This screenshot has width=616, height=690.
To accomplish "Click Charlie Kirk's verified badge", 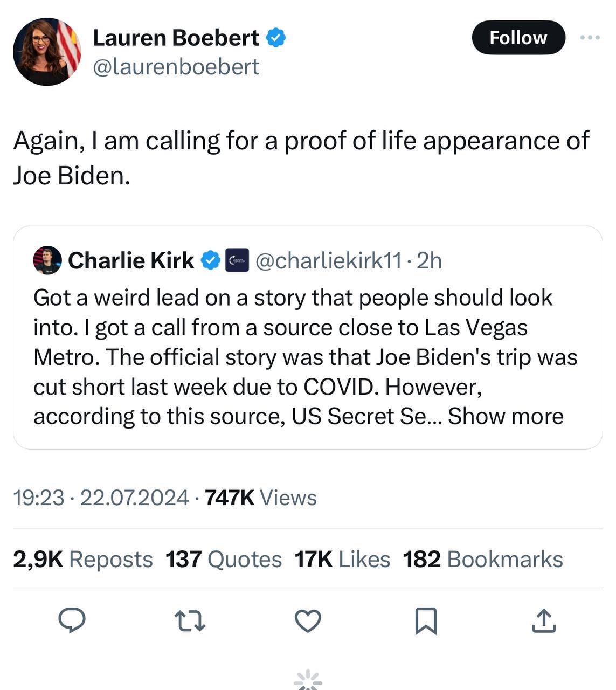I will click(210, 260).
